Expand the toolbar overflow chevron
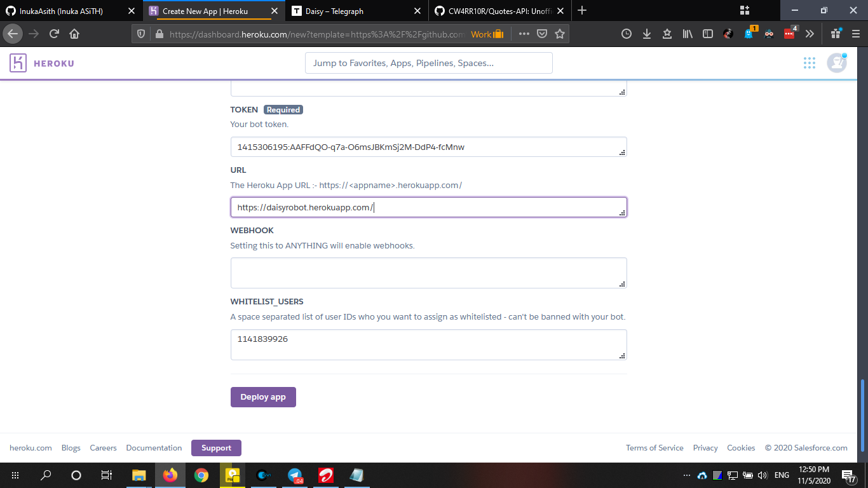The image size is (868, 488). point(810,34)
